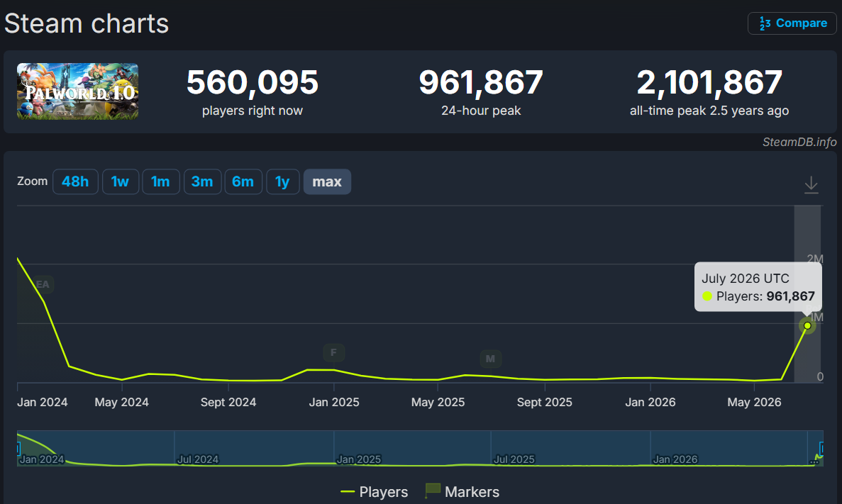The image size is (842, 504).
Task: Click the right navigator range handle
Action: click(821, 449)
